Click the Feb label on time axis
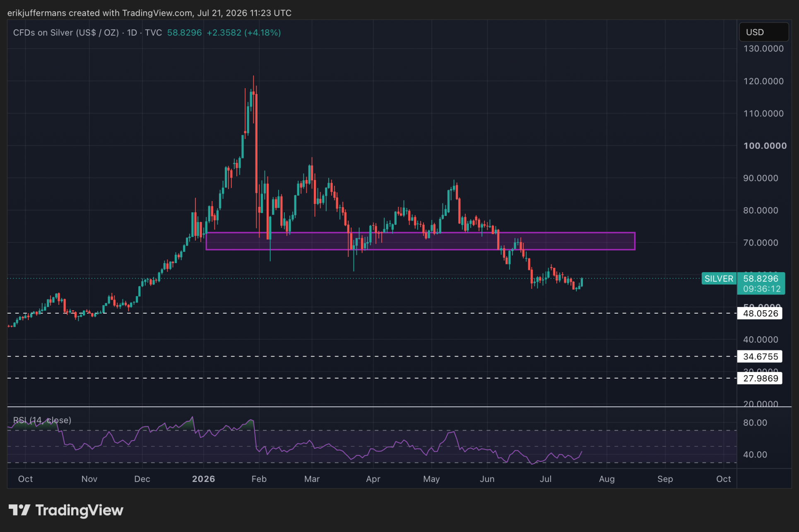The image size is (799, 532). coord(259,479)
